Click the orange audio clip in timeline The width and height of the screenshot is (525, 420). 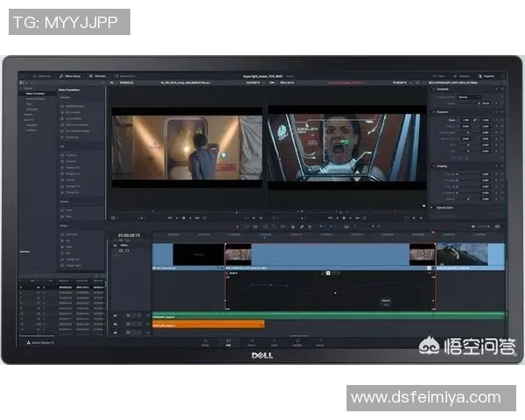click(207, 325)
